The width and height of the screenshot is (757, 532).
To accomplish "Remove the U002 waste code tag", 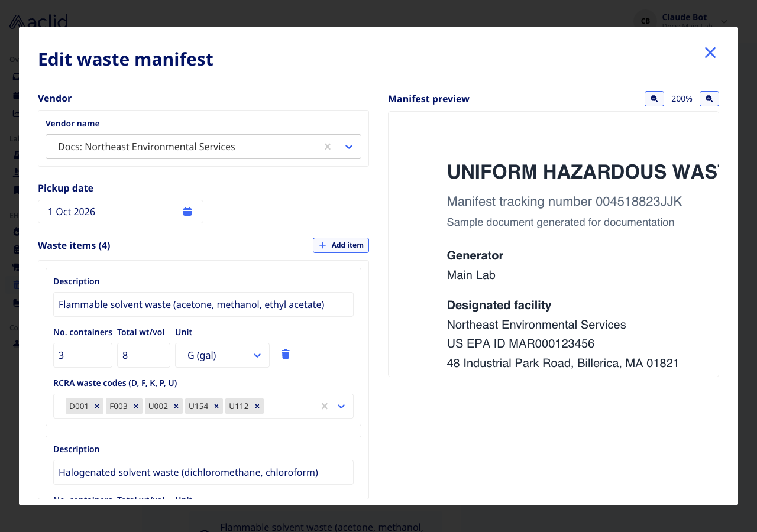I will click(176, 406).
